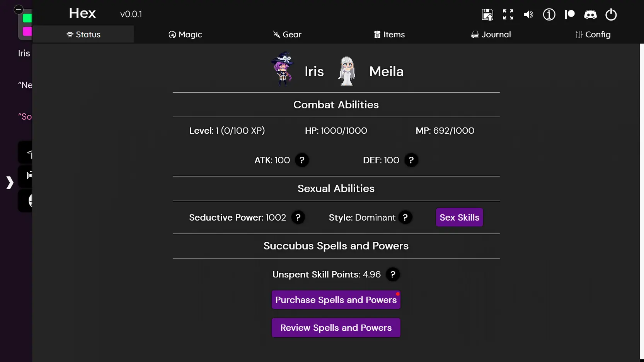Screen dimensions: 644x362
Task: Click the Sex Skills button
Action: (x=459, y=218)
